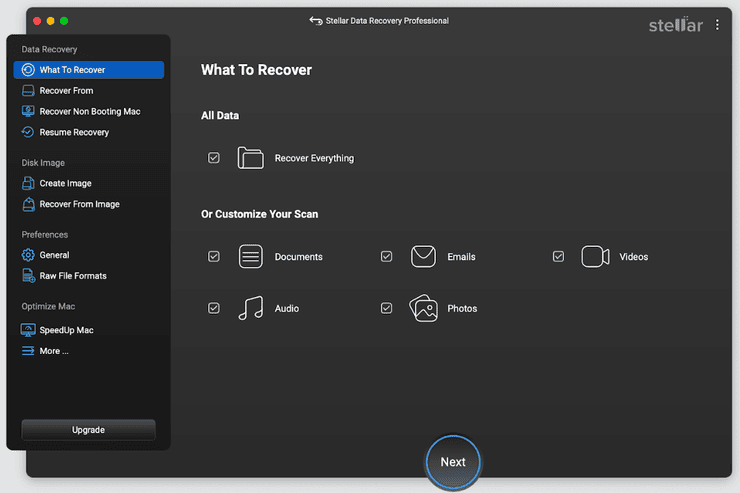
Task: Click the back arrow icon in title bar
Action: point(316,21)
